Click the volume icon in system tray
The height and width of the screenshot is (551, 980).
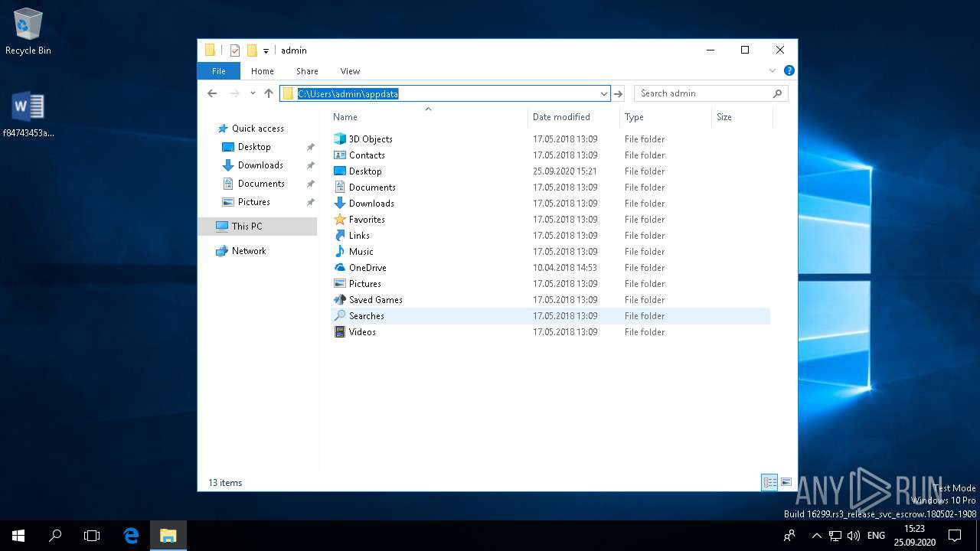(854, 536)
